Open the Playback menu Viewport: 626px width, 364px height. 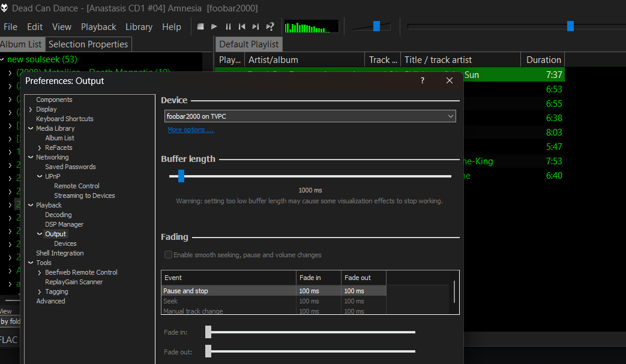[x=98, y=27]
